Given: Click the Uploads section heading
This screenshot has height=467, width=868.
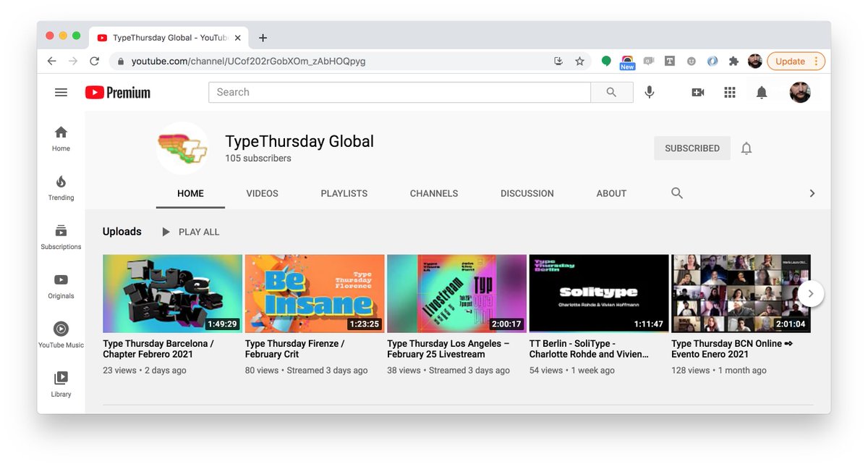Looking at the screenshot, I should (x=122, y=232).
